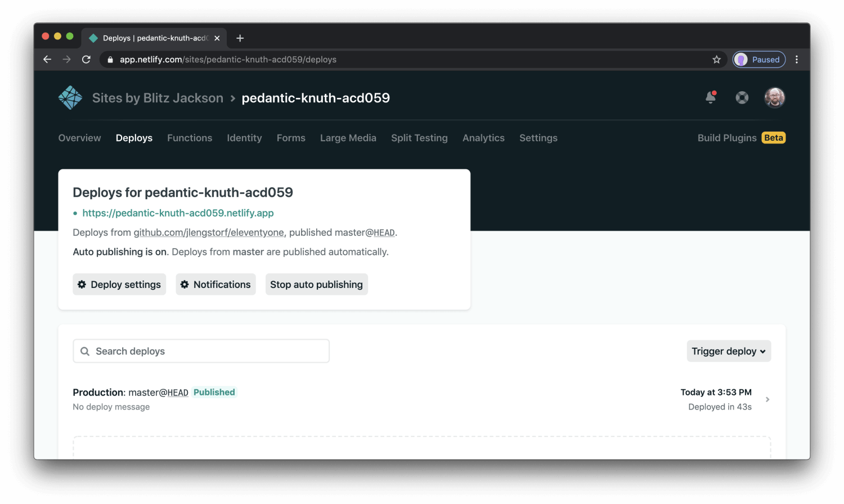
Task: Click Stop auto publishing
Action: pyautogui.click(x=316, y=284)
